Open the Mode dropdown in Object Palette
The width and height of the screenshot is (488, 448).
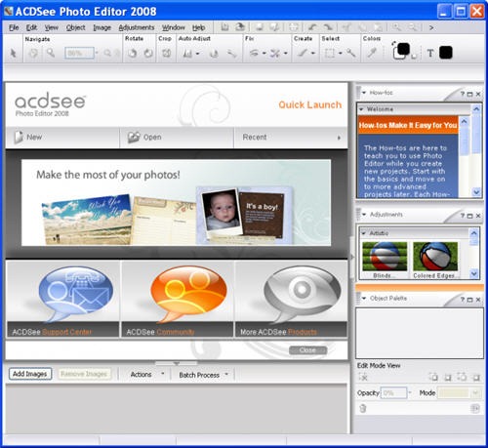pyautogui.click(x=459, y=393)
